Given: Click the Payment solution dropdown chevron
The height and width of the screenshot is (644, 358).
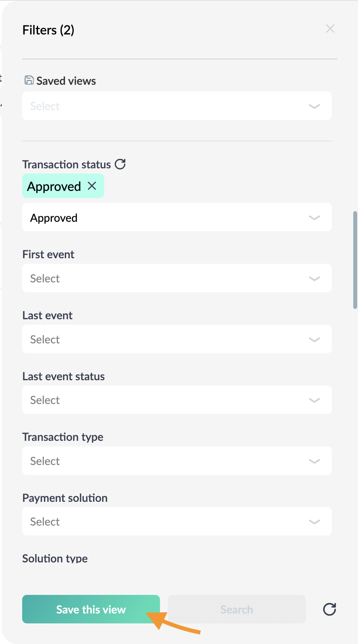Looking at the screenshot, I should coord(314,522).
